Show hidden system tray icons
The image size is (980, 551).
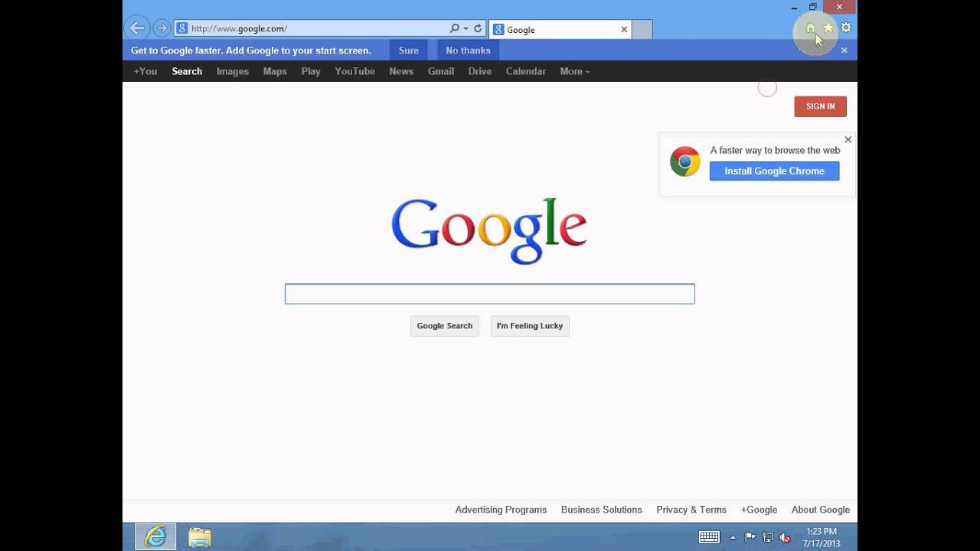(733, 537)
